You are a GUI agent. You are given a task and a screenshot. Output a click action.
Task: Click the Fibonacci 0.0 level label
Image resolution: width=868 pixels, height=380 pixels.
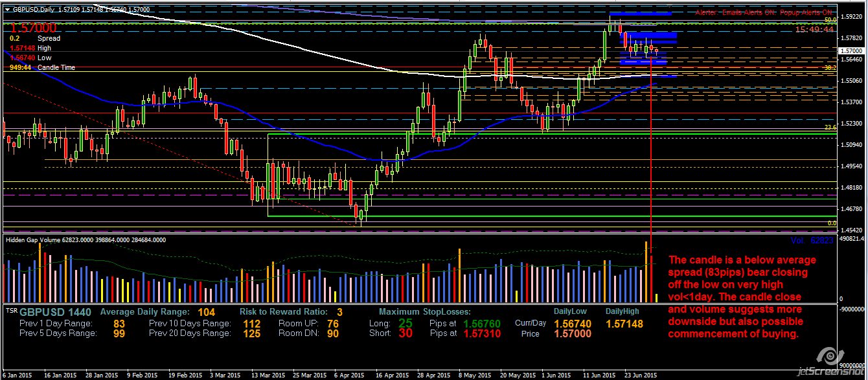click(832, 223)
